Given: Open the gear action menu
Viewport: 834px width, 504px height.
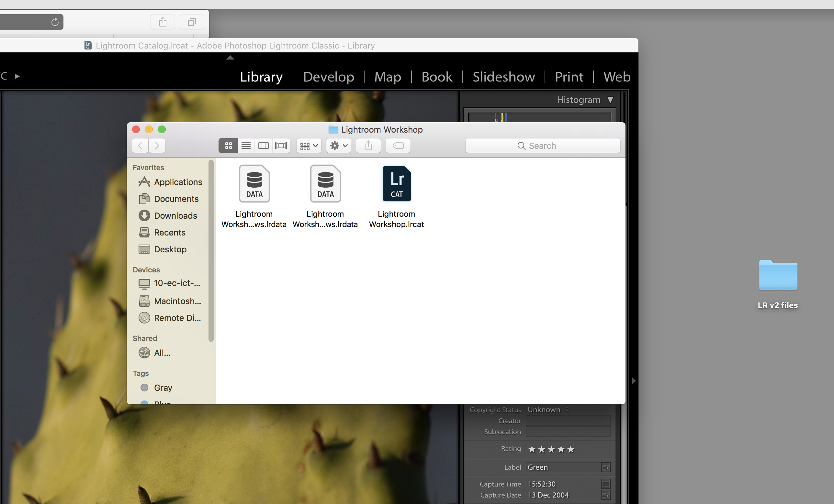Looking at the screenshot, I should pos(338,146).
